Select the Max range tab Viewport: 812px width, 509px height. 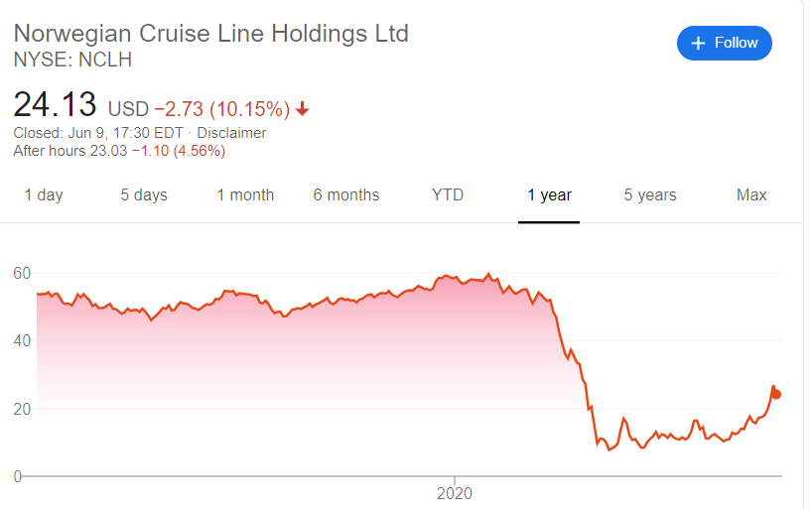[750, 195]
